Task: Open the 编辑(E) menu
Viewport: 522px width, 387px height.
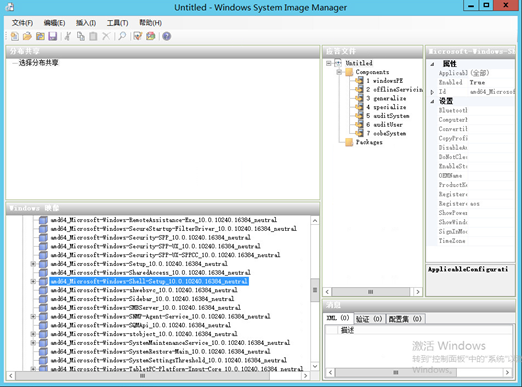Action: [54, 23]
